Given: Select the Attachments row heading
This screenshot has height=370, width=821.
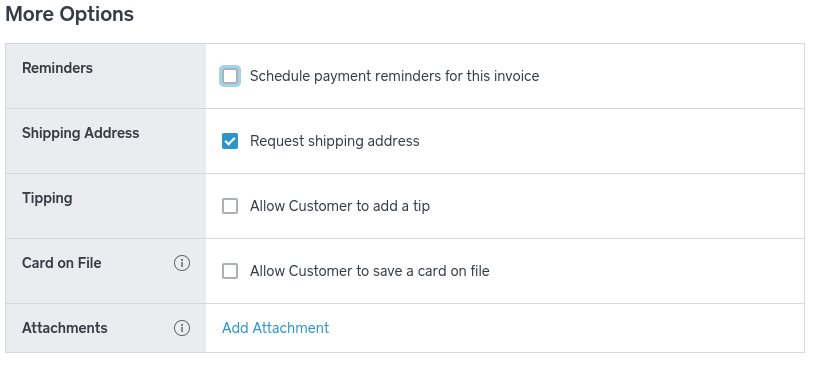Looking at the screenshot, I should pos(64,328).
